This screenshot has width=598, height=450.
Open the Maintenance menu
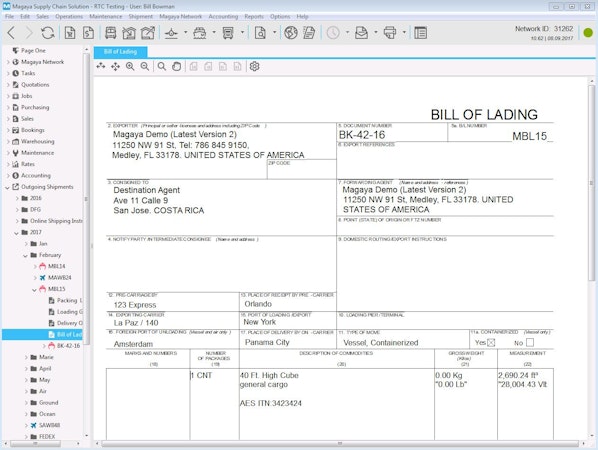(x=106, y=16)
